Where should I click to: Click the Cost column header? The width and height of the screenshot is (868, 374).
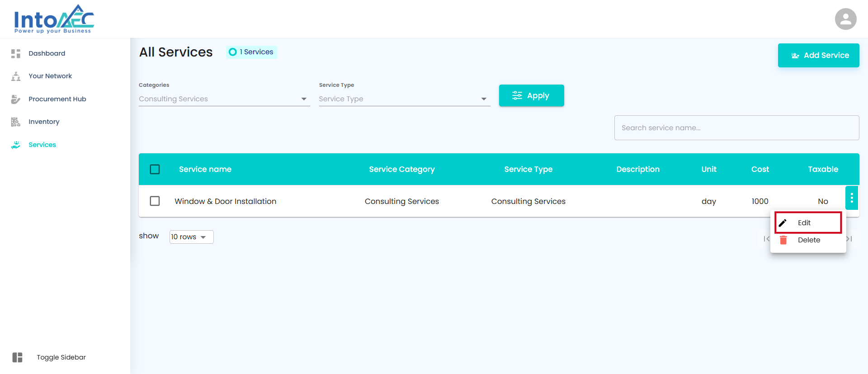click(x=760, y=169)
